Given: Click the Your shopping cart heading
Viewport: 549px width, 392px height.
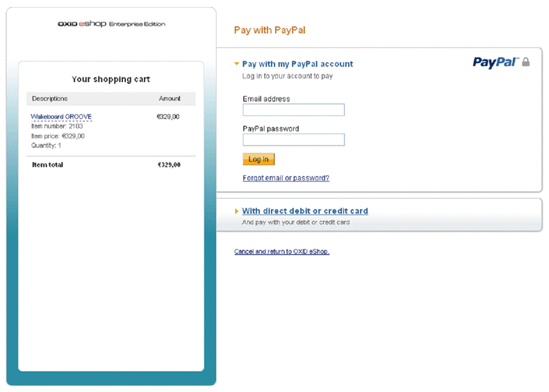Looking at the screenshot, I should coord(111,79).
